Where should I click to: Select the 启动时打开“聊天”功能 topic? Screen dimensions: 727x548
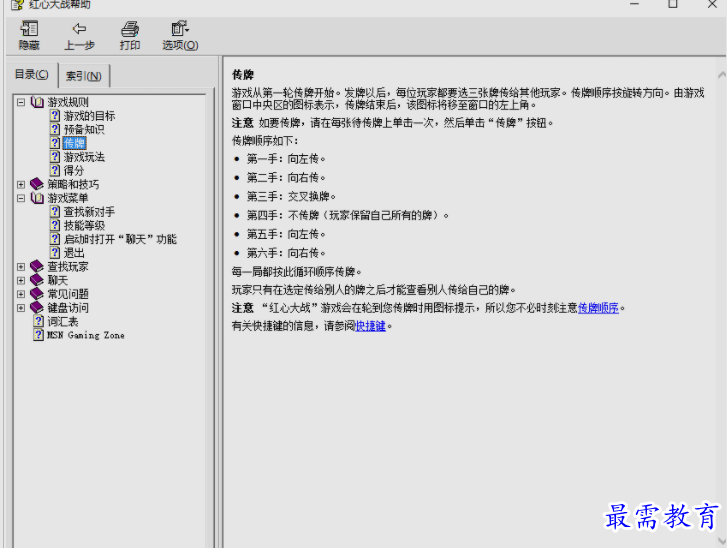click(x=120, y=239)
